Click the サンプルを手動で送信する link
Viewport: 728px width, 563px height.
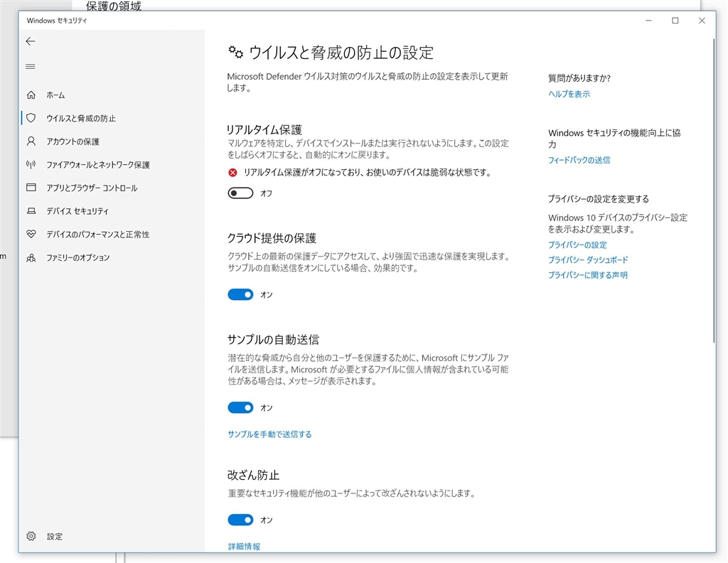(x=269, y=434)
